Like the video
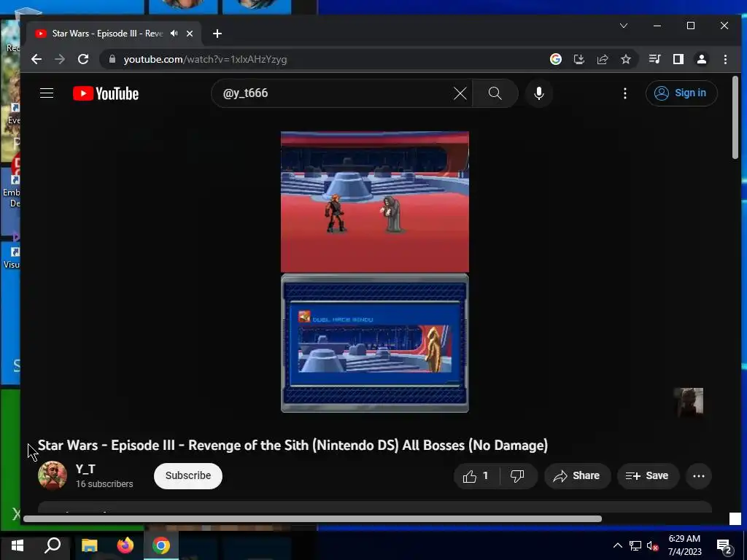 pyautogui.click(x=476, y=475)
